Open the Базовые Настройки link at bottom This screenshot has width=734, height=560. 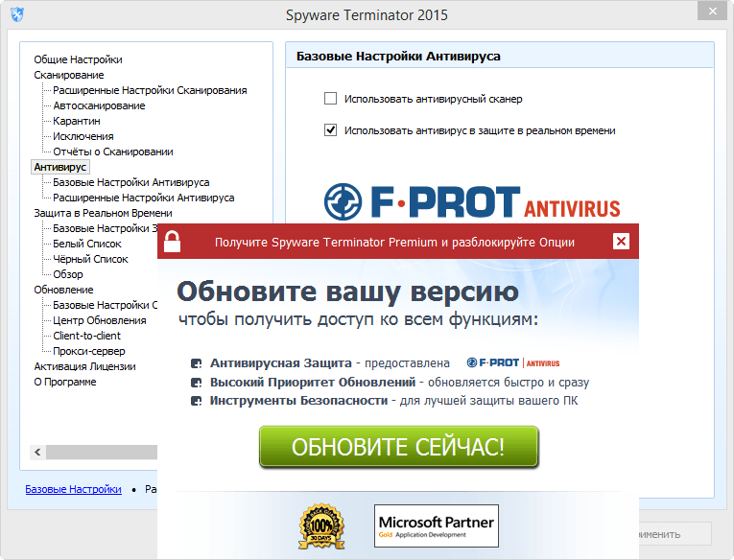pyautogui.click(x=73, y=489)
